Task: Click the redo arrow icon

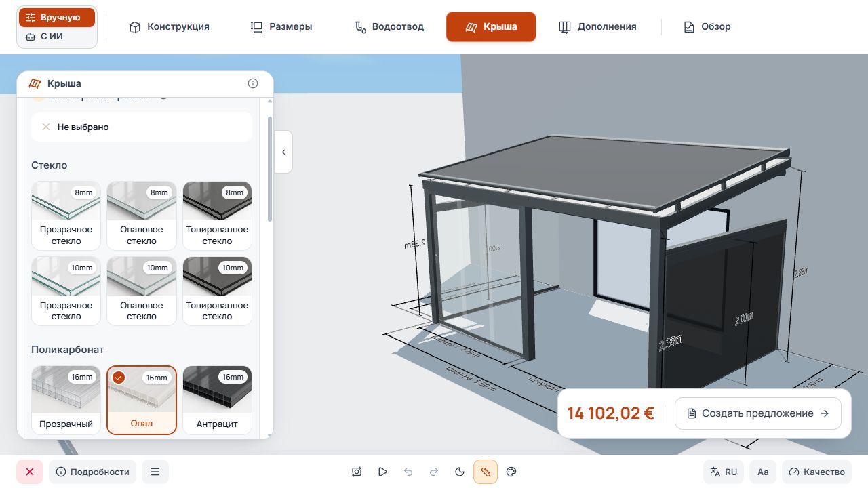Action: coord(434,472)
